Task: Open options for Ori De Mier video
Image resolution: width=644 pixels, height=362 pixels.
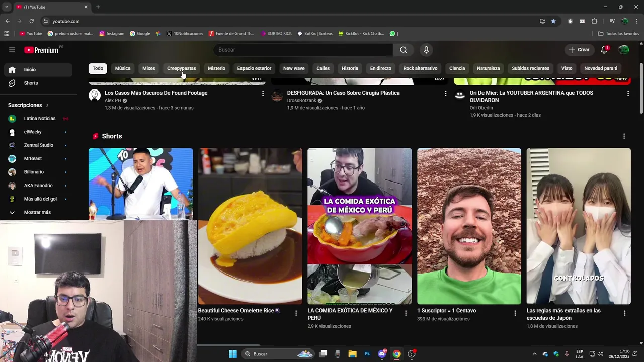Action: click(628, 93)
